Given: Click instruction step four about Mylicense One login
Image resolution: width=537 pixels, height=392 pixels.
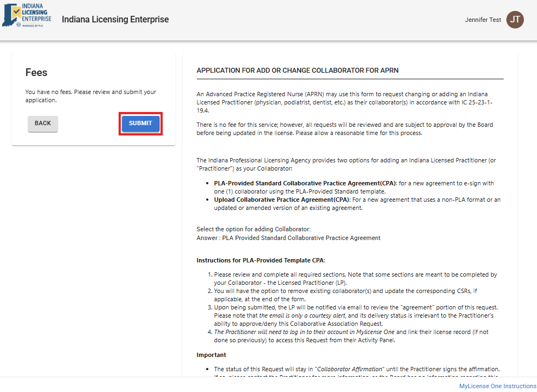Looking at the screenshot, I should [x=355, y=336].
